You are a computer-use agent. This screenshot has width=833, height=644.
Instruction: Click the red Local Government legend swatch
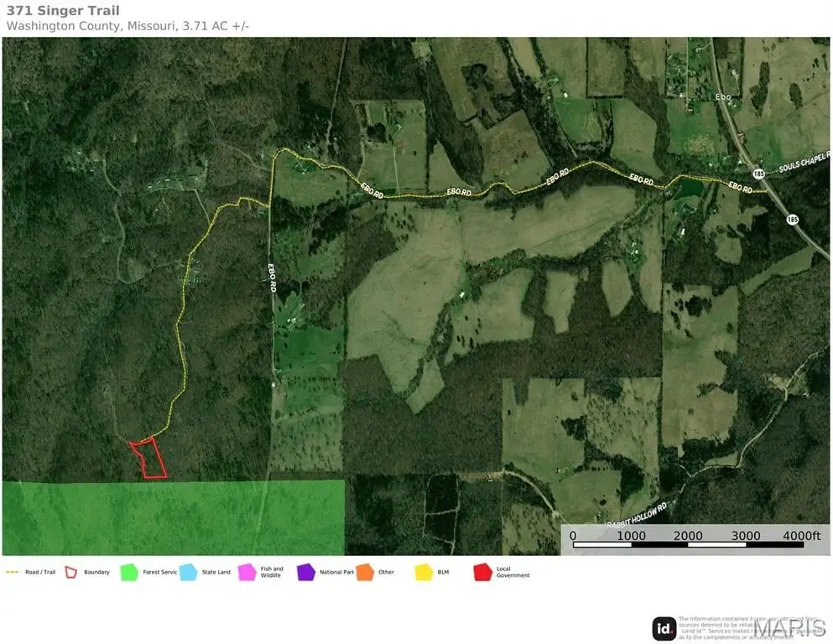[x=482, y=572]
